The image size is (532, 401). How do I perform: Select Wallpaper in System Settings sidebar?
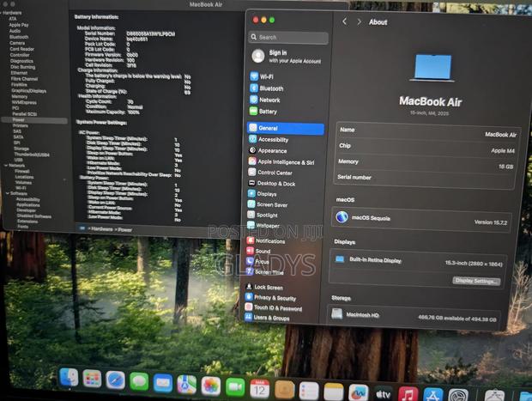click(263, 226)
